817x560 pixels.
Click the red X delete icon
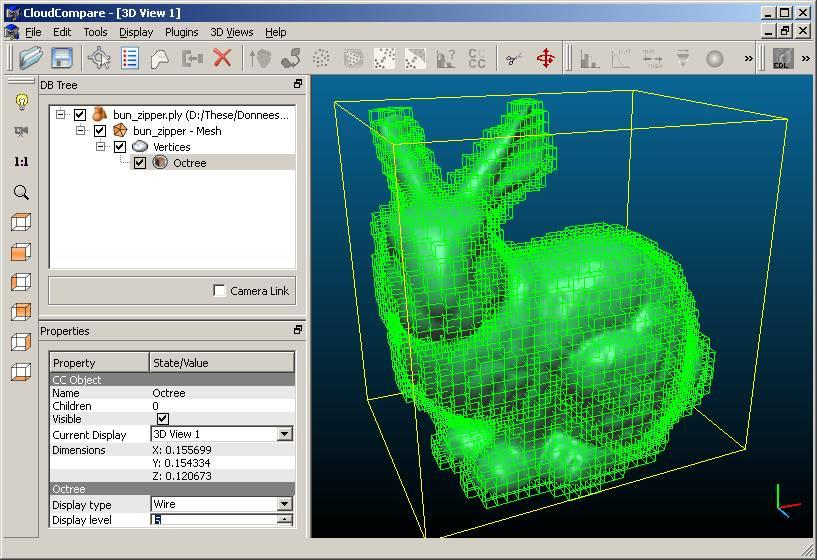coord(222,58)
